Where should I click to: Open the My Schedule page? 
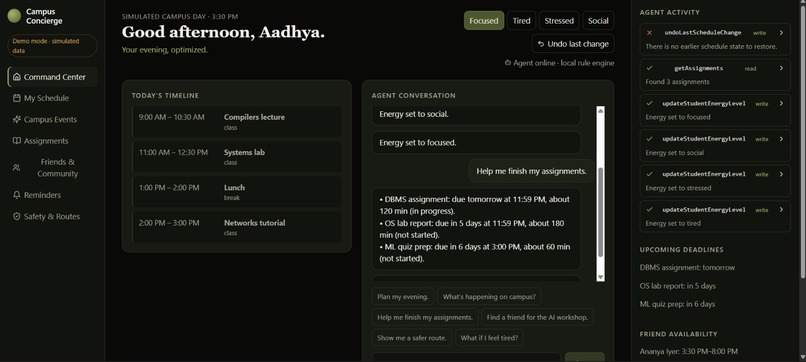click(52, 98)
